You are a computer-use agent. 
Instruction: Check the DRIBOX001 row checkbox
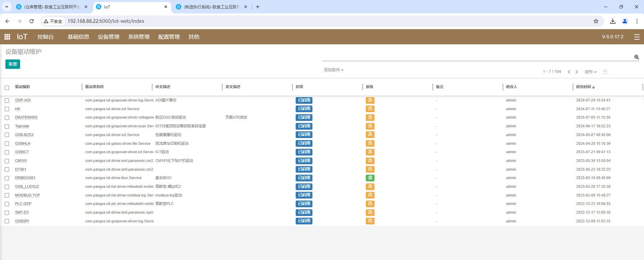(7, 178)
